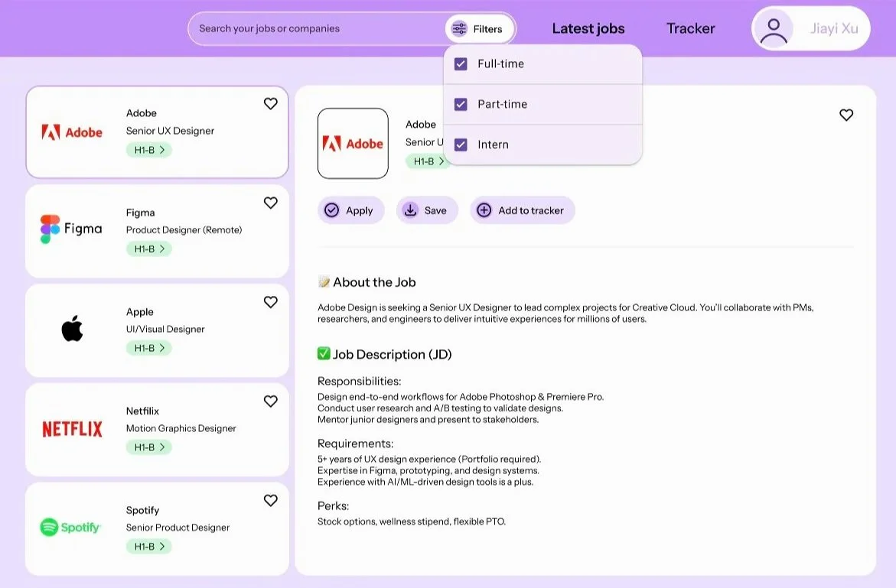Click the checkmark icon on Apply
The height and width of the screenshot is (588, 896).
(331, 210)
